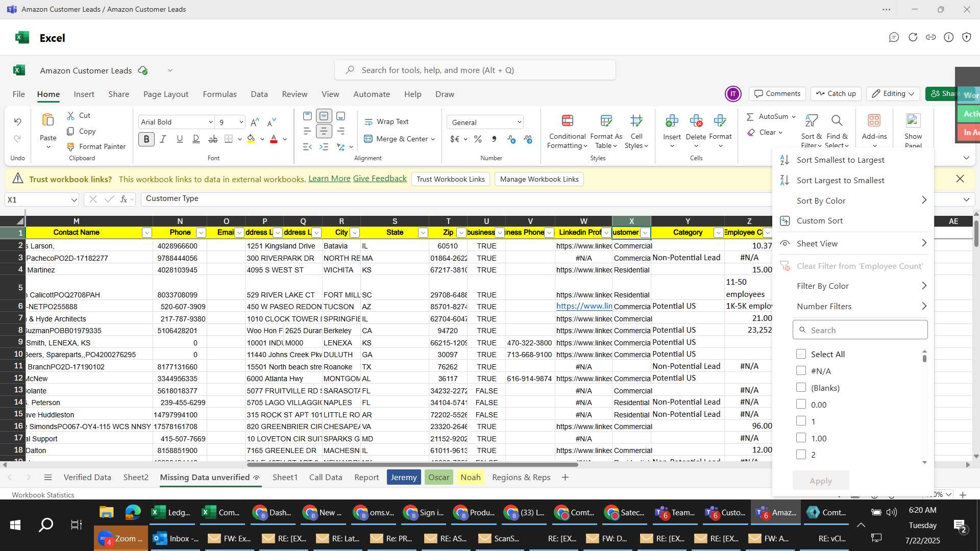Check the filter checkbox labeled 1
The image size is (980, 551).
pyautogui.click(x=801, y=421)
